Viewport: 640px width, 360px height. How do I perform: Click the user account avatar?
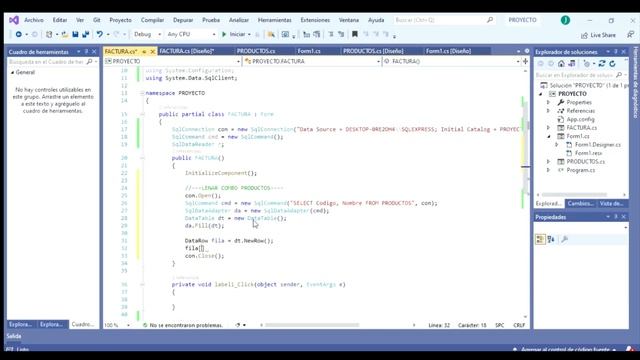[x=565, y=20]
